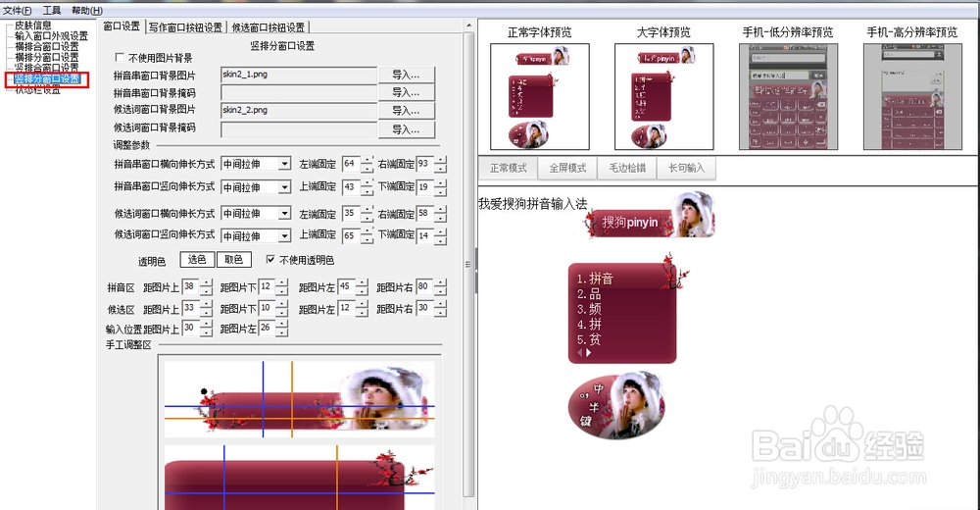Click the oval status bar preview image
980x510 pixels.
(616, 405)
